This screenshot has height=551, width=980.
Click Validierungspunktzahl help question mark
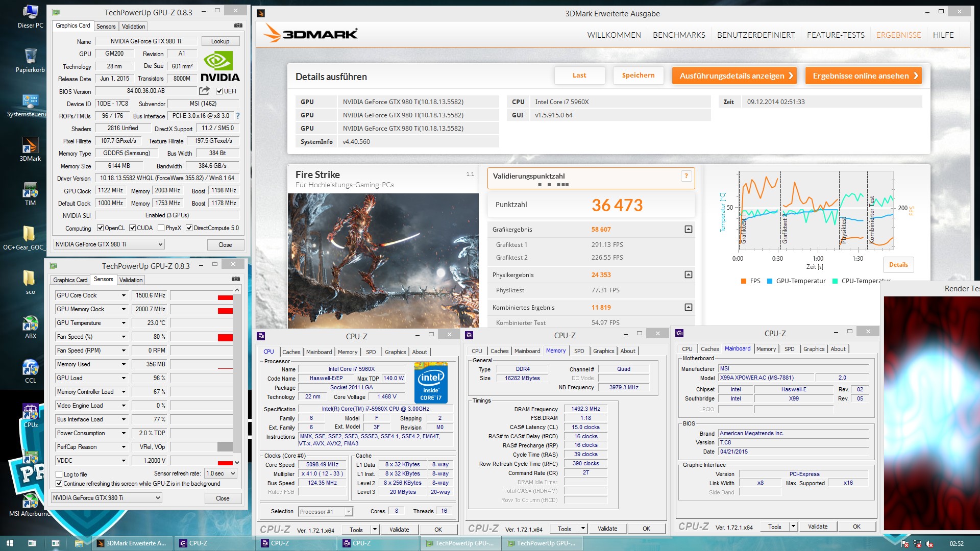(x=687, y=176)
